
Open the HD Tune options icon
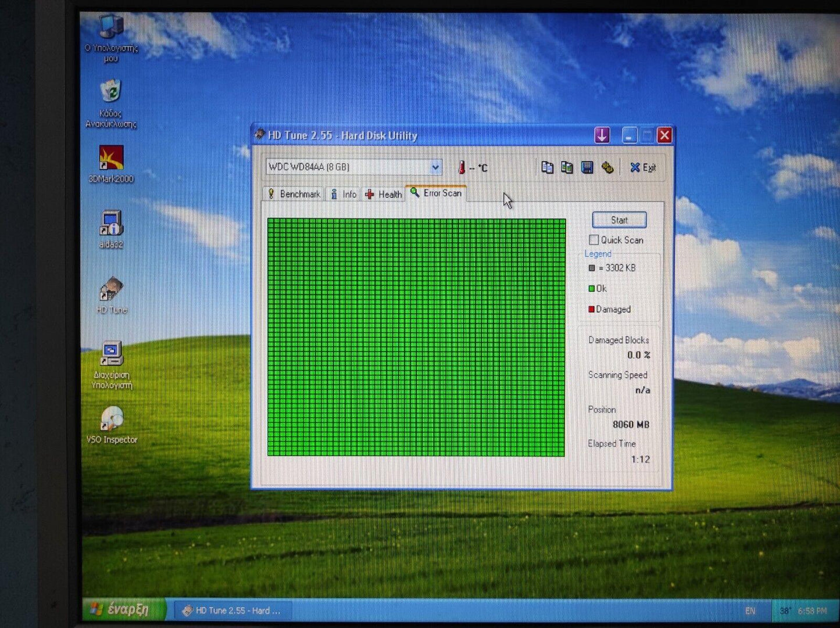(x=607, y=167)
